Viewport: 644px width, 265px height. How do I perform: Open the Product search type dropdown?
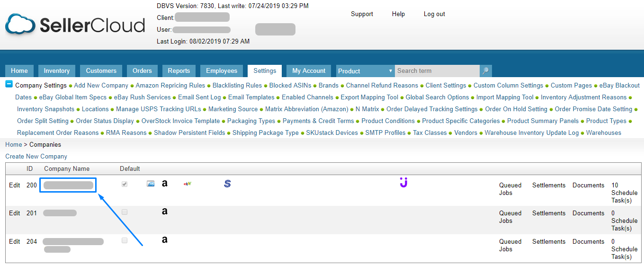pyautogui.click(x=365, y=71)
